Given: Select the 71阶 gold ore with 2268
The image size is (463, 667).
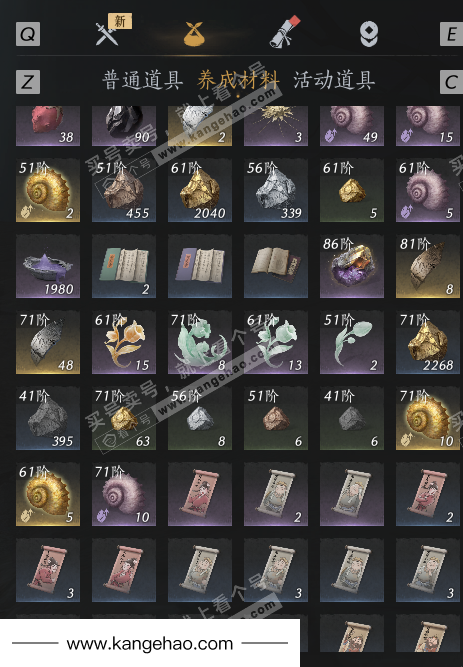Looking at the screenshot, I should (x=428, y=342).
